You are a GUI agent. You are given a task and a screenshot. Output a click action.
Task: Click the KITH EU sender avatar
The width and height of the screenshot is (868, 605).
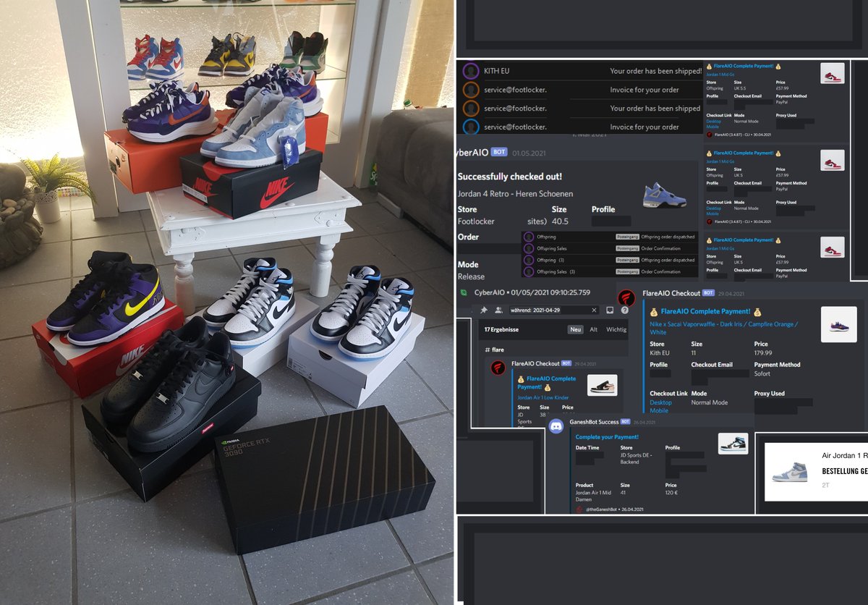tap(471, 71)
